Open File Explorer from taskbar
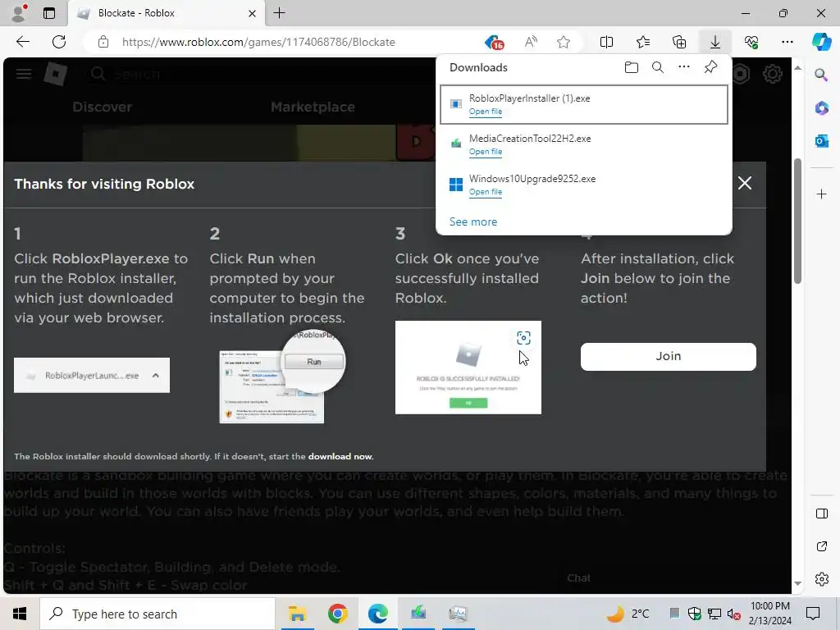 point(297,614)
